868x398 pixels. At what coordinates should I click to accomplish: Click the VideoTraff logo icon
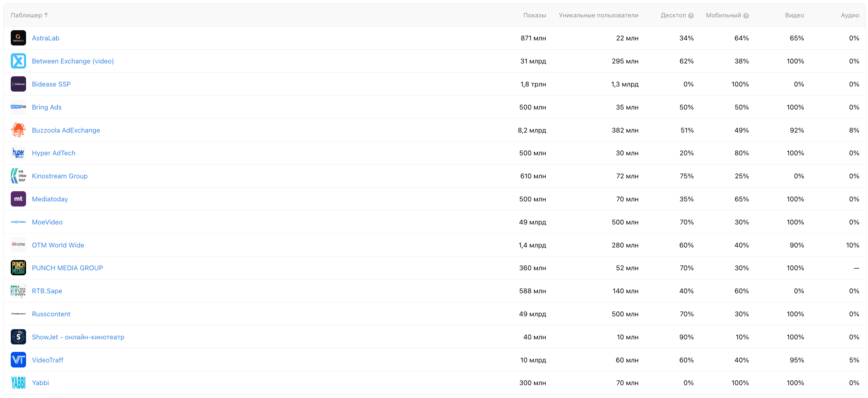(x=18, y=360)
